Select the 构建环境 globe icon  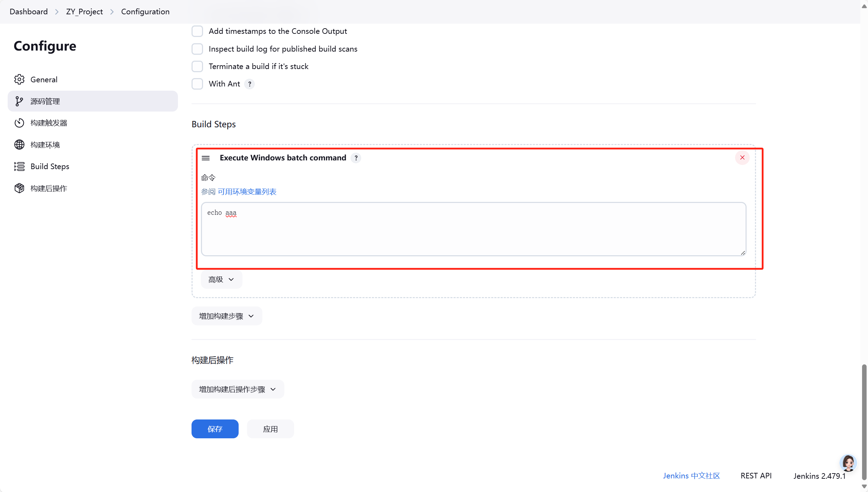click(20, 144)
